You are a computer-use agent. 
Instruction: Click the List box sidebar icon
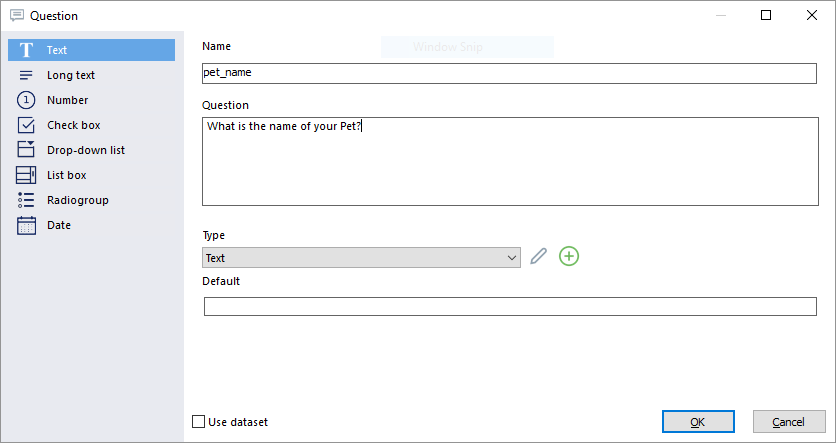[x=26, y=175]
